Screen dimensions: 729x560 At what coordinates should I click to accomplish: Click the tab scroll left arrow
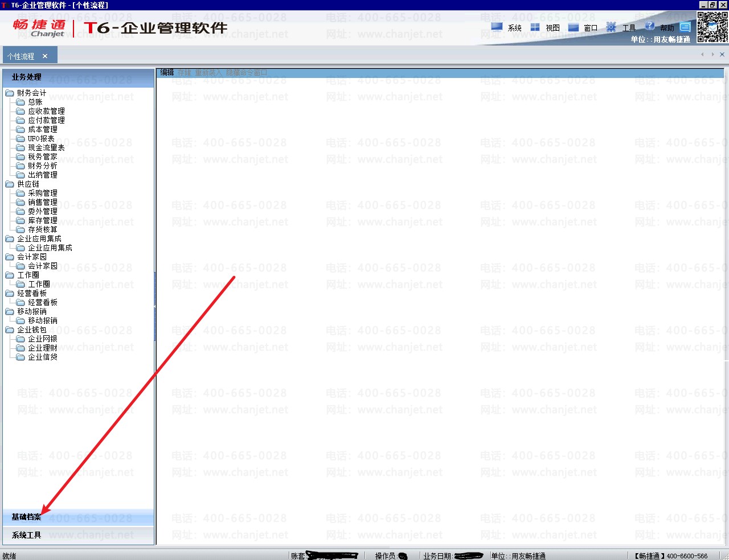702,55
